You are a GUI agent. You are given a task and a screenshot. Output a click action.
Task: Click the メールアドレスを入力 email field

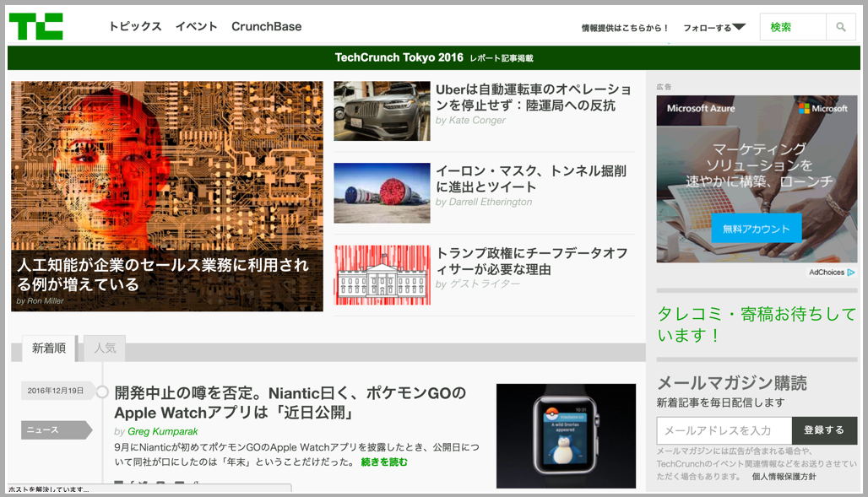724,430
